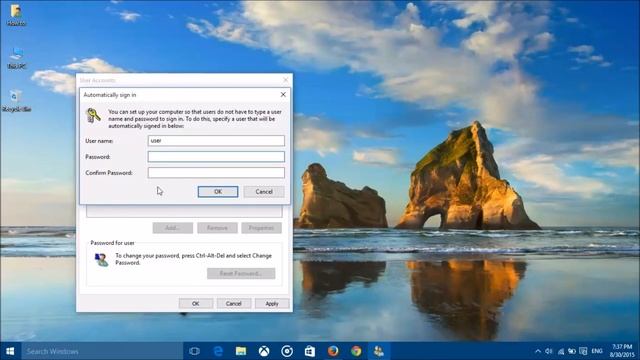Open the Windows Start menu

pos(10,351)
